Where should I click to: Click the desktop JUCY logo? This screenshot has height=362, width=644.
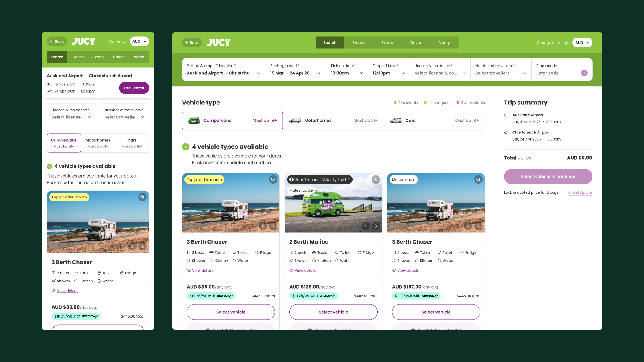218,42
